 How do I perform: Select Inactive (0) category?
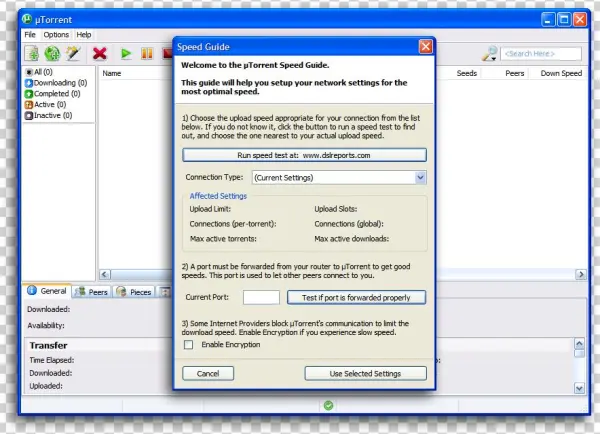(49, 115)
